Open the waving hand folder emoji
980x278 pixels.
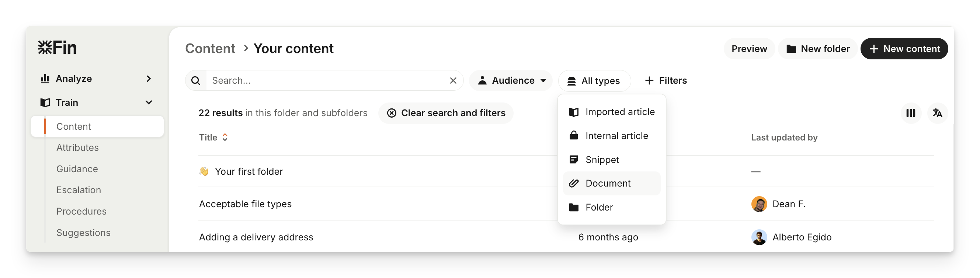[204, 171]
